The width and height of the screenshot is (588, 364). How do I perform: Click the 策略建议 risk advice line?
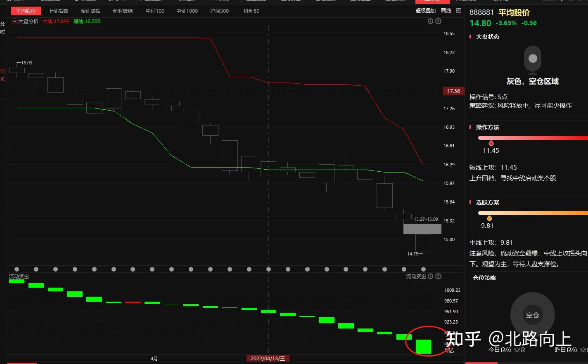click(x=521, y=106)
